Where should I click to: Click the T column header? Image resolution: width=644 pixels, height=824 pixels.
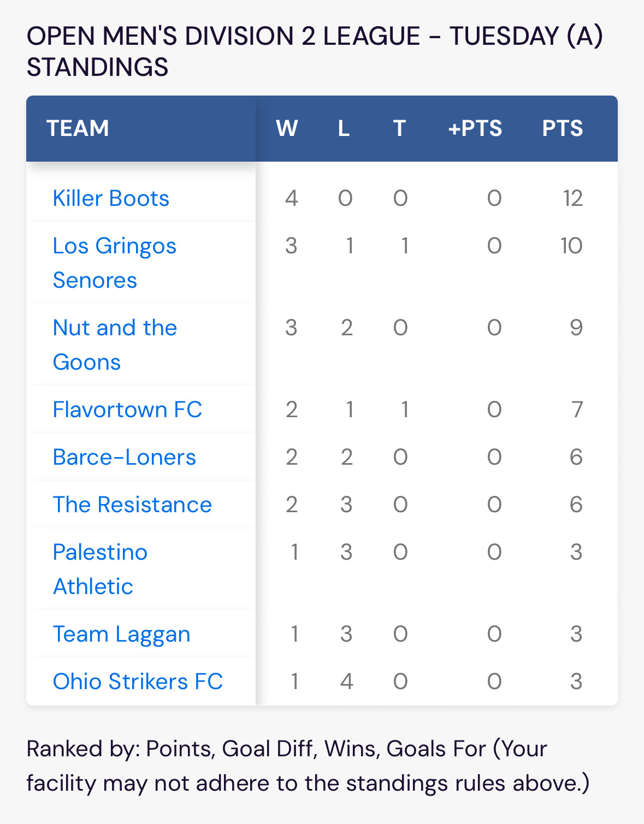pos(399,128)
